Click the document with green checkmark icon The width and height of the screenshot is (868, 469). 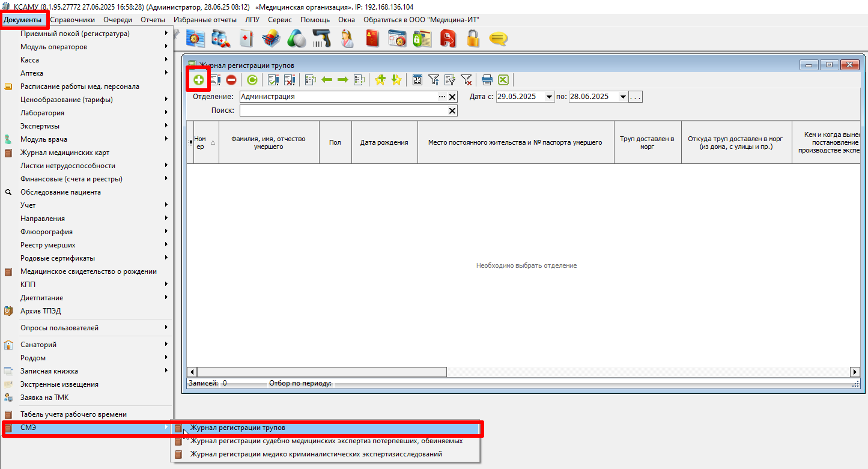273,80
